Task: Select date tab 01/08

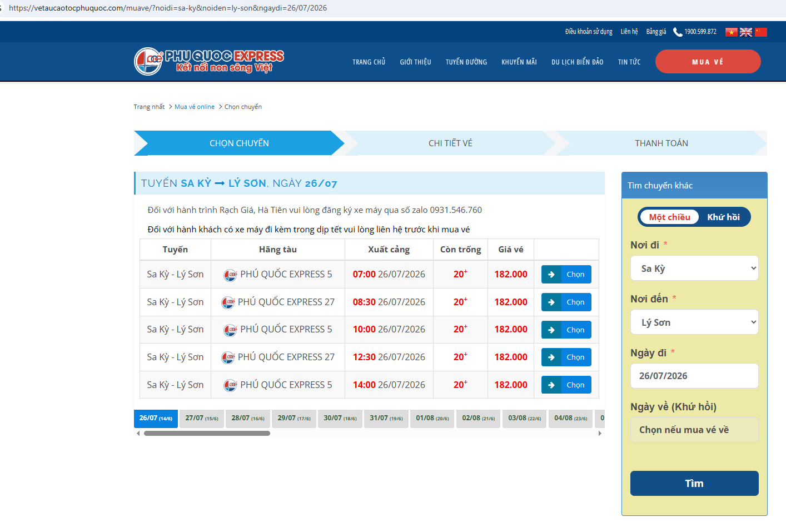Action: 432,419
